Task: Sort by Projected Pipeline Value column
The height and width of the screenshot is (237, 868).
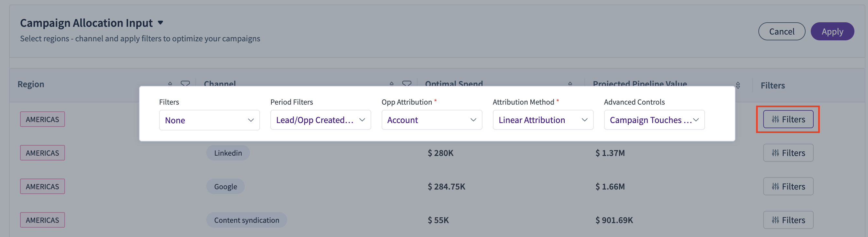Action: click(738, 85)
